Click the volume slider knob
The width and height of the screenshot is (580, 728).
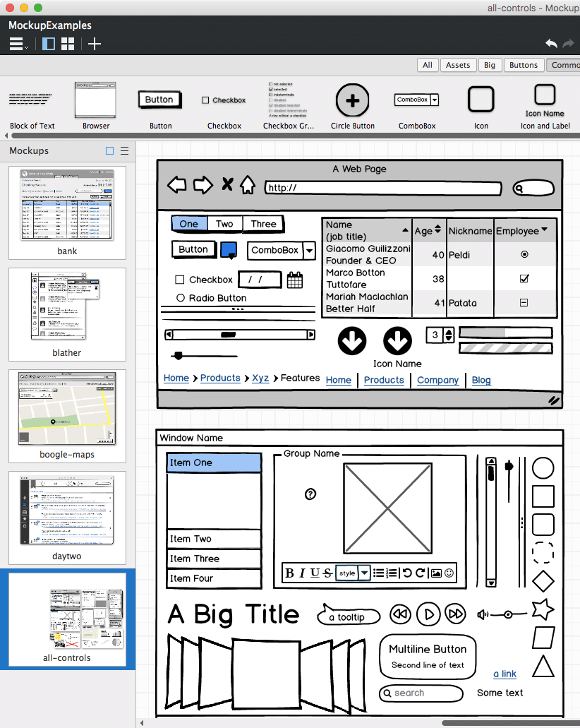click(x=508, y=615)
